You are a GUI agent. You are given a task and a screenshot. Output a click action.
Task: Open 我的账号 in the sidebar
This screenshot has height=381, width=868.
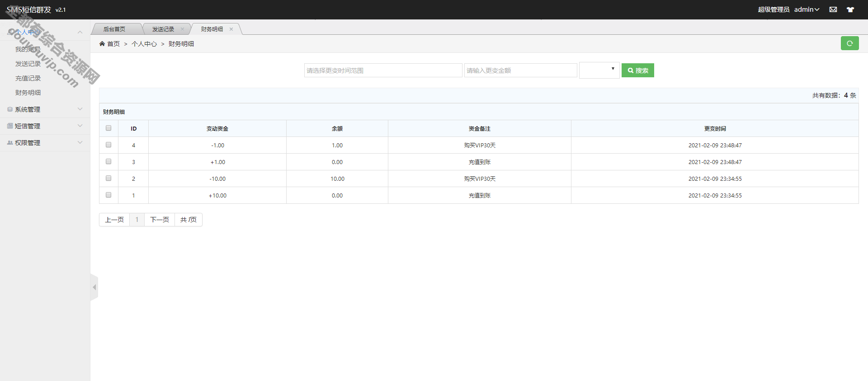[x=28, y=49]
